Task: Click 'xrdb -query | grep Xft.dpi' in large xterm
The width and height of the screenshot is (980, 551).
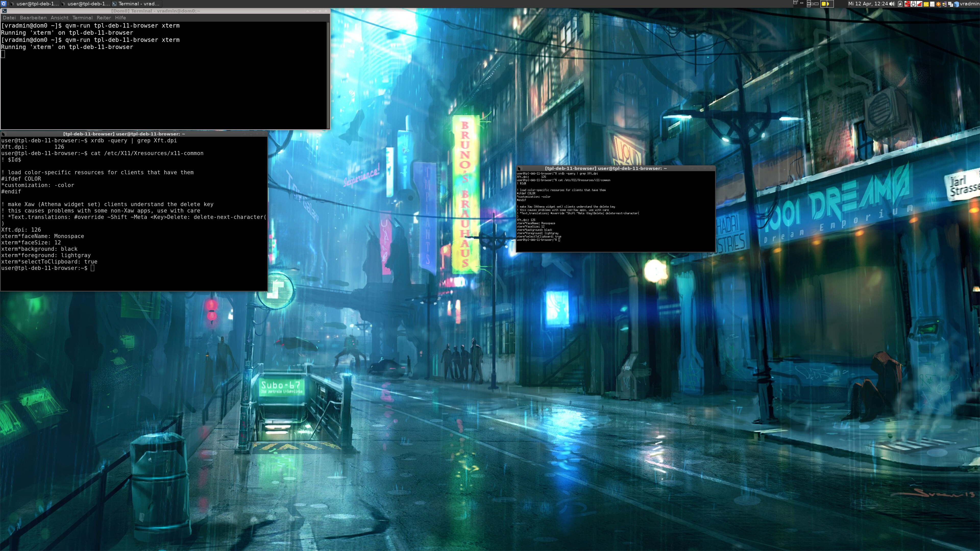Action: click(x=134, y=141)
